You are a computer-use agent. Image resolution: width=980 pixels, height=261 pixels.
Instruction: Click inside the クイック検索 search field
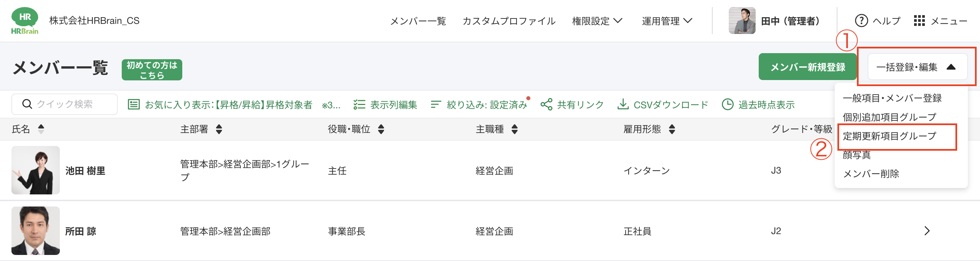[69, 104]
